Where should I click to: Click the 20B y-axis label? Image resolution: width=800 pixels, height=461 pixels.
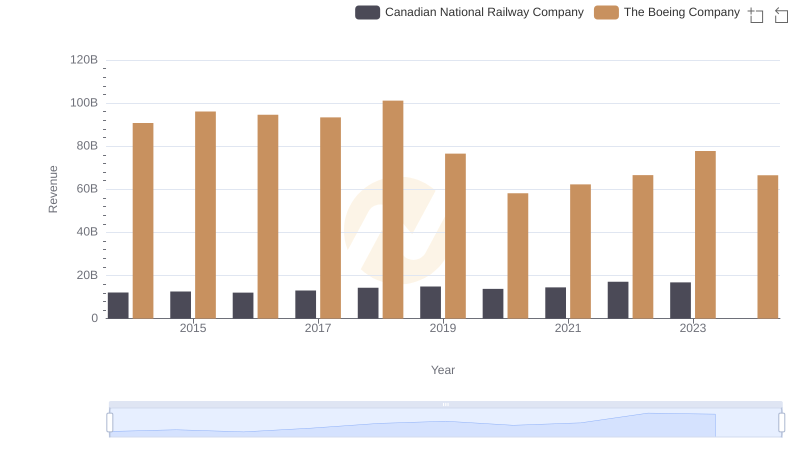(87, 275)
